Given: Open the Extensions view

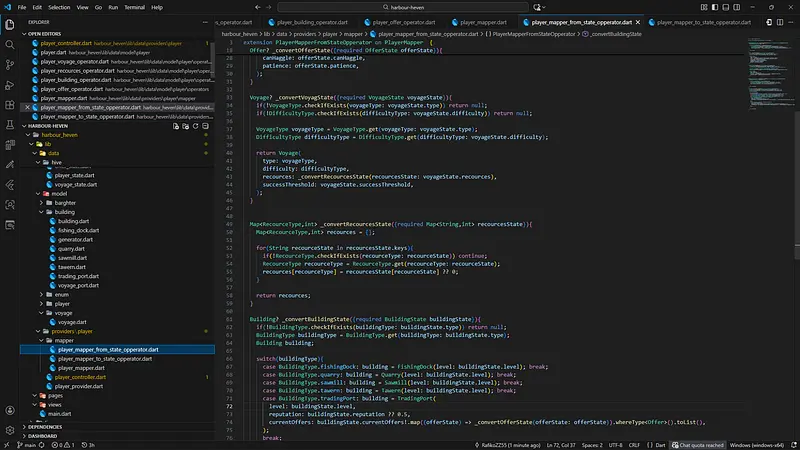Looking at the screenshot, I should pyautogui.click(x=9, y=107).
